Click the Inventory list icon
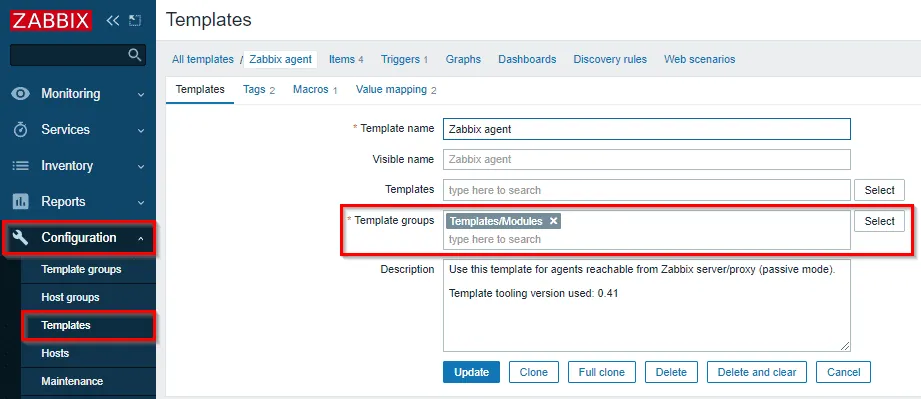The height and width of the screenshot is (399, 921). click(x=21, y=166)
